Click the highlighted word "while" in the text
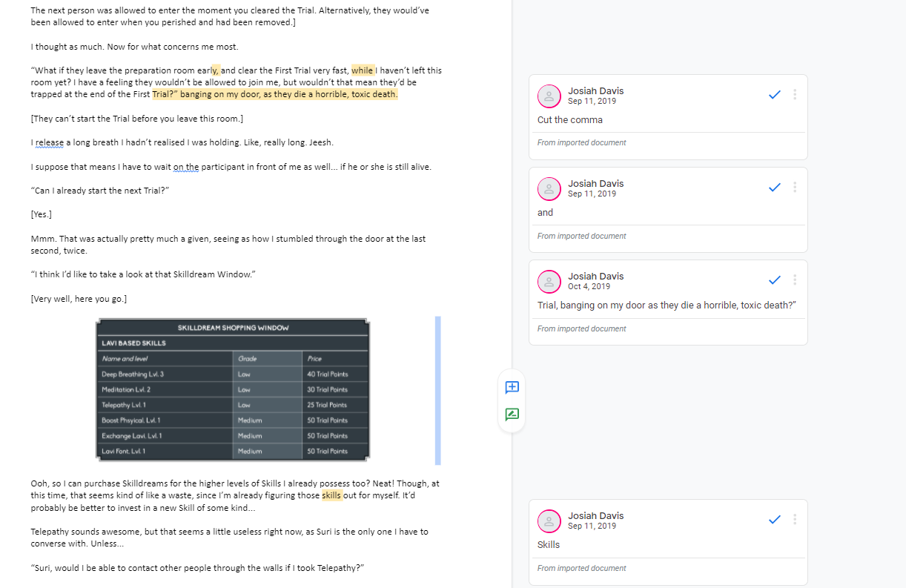The height and width of the screenshot is (588, 906). pos(363,70)
